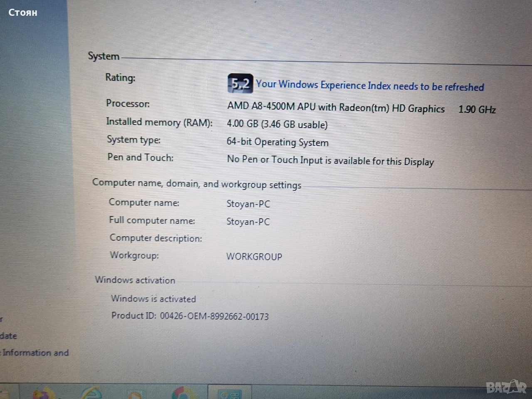
Task: Select Stoyan-PC in the Full computer name row
Action: pos(248,222)
